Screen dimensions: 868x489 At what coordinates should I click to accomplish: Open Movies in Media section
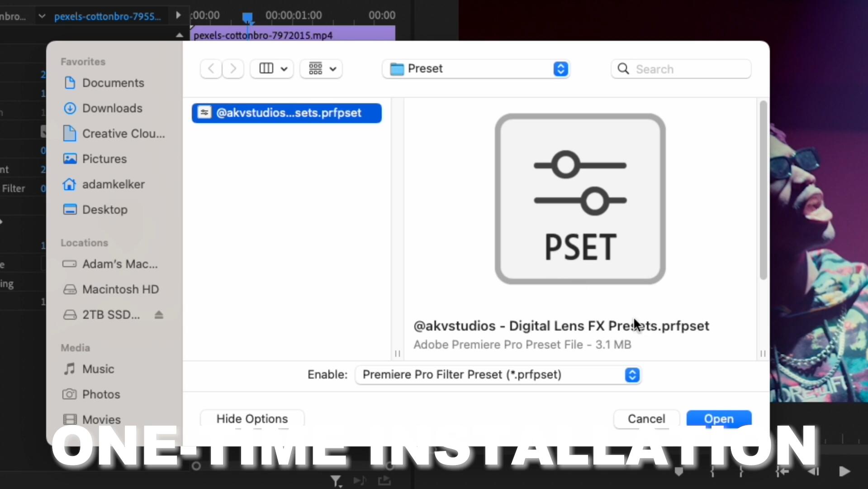(92, 419)
